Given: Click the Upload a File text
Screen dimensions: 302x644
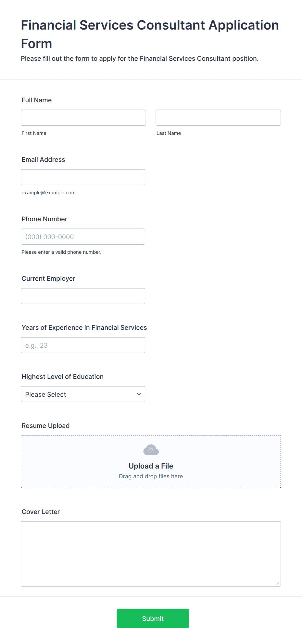Looking at the screenshot, I should (x=151, y=466).
